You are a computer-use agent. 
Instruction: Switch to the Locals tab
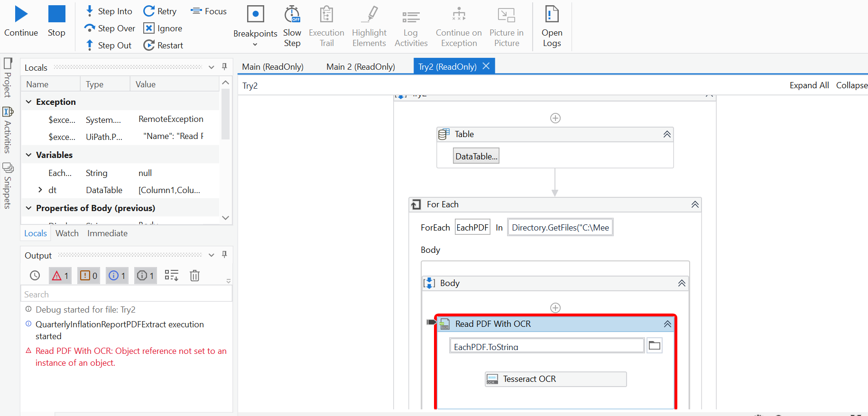[x=36, y=233]
